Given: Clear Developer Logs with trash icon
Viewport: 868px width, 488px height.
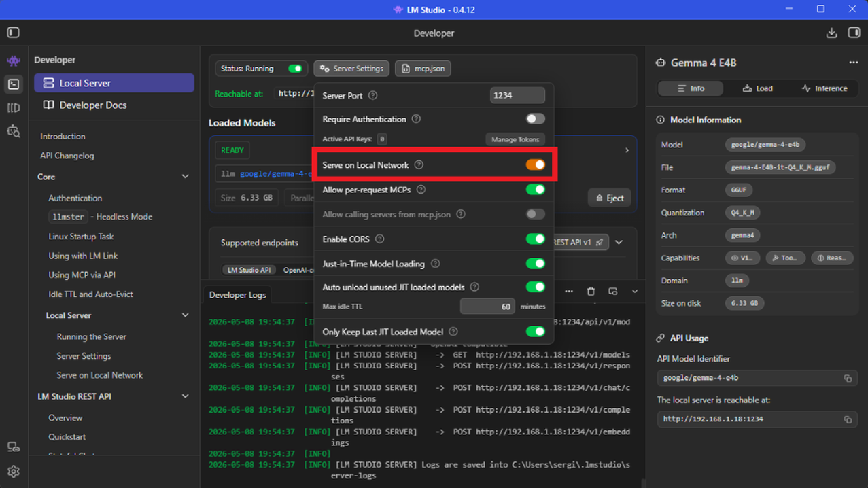Looking at the screenshot, I should 591,292.
